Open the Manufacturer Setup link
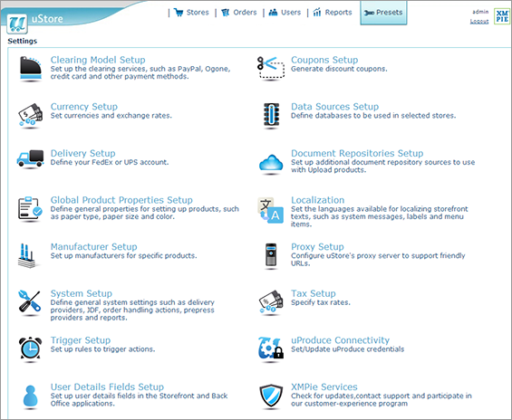 (x=93, y=246)
